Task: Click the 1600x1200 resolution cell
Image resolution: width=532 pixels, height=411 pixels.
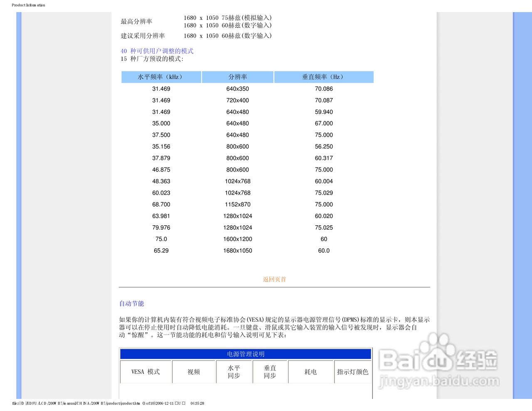Action: point(238,239)
